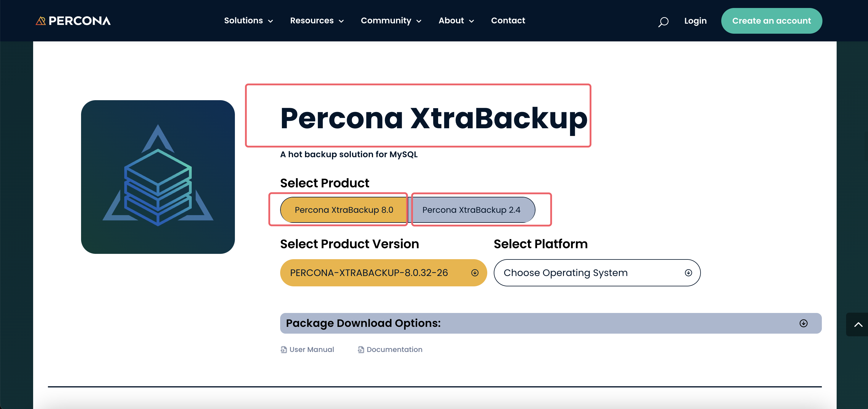The width and height of the screenshot is (868, 409).
Task: Click the Select Product heading
Action: [325, 183]
